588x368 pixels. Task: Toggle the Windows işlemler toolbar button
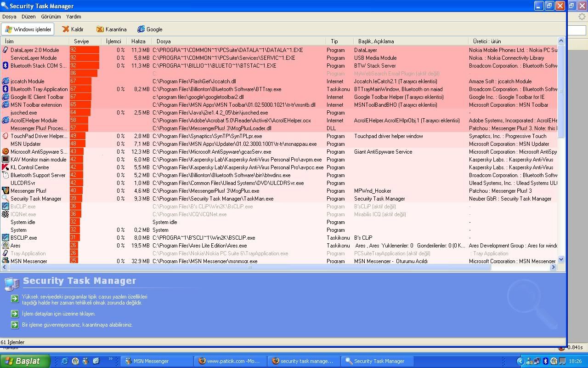28,29
